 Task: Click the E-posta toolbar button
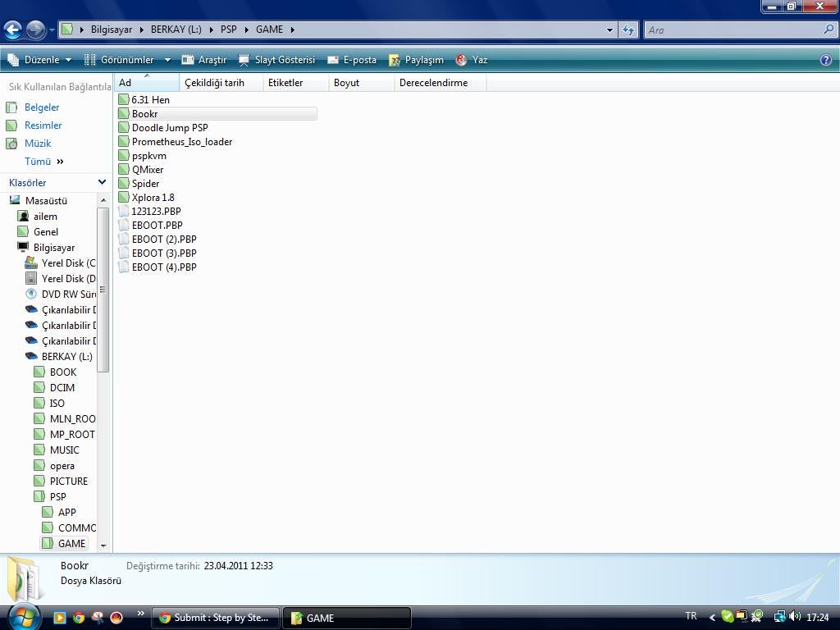click(352, 60)
